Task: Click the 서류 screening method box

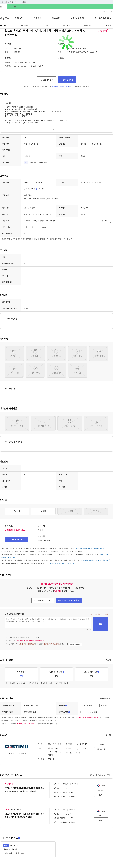Action: [x=17, y=511]
